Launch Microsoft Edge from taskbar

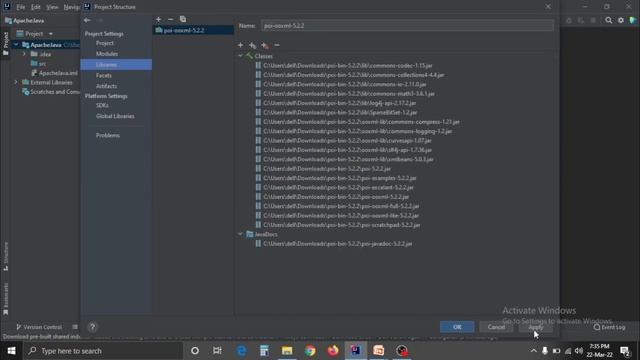point(242,351)
